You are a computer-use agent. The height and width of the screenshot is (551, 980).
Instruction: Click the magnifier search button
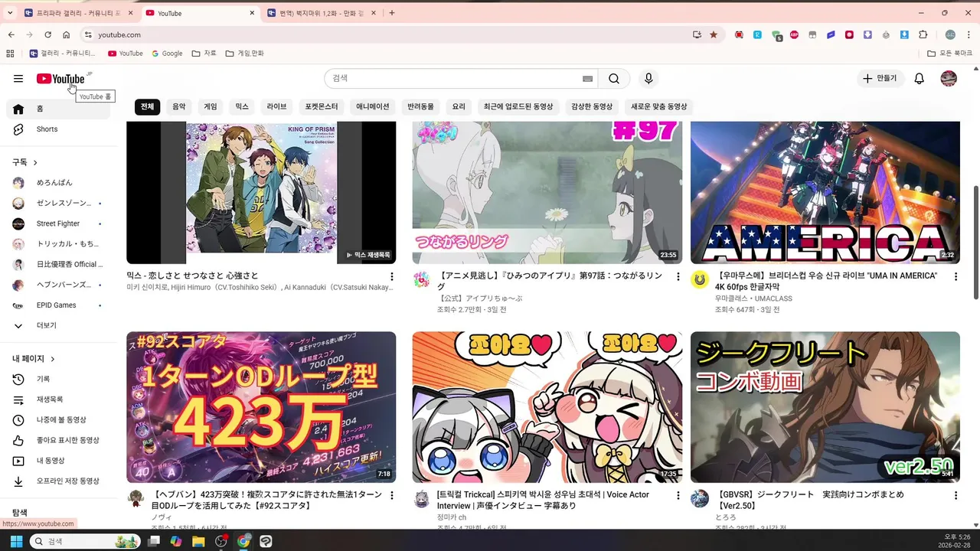614,79
